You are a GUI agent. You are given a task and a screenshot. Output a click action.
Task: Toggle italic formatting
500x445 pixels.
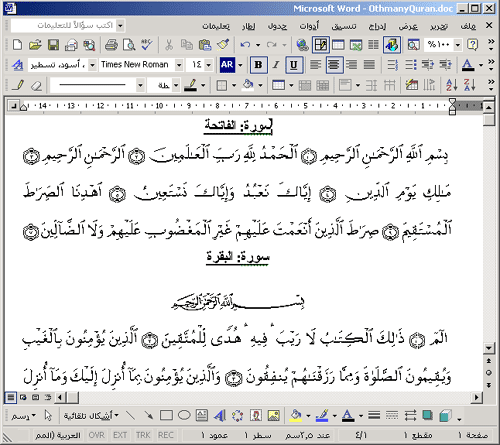[x=276, y=65]
